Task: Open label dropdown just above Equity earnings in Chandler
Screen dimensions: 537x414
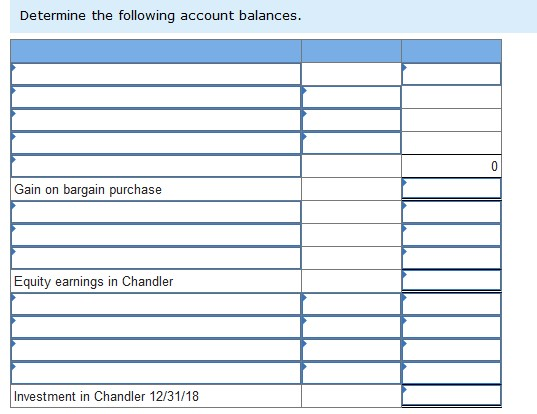Action: point(156,258)
